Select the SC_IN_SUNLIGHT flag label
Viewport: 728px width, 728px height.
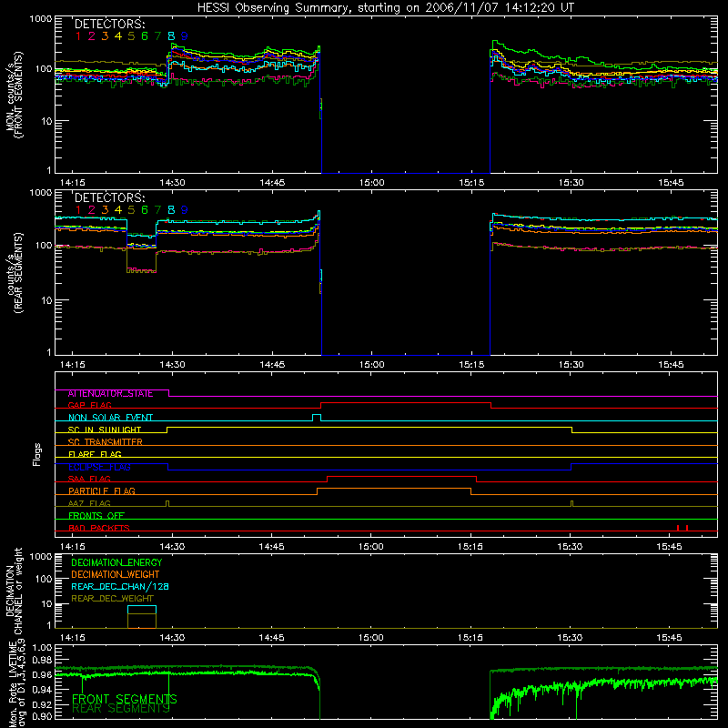point(105,430)
